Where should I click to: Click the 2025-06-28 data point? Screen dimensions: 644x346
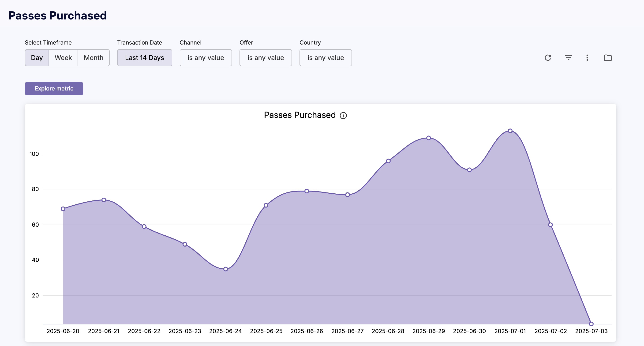coord(388,161)
